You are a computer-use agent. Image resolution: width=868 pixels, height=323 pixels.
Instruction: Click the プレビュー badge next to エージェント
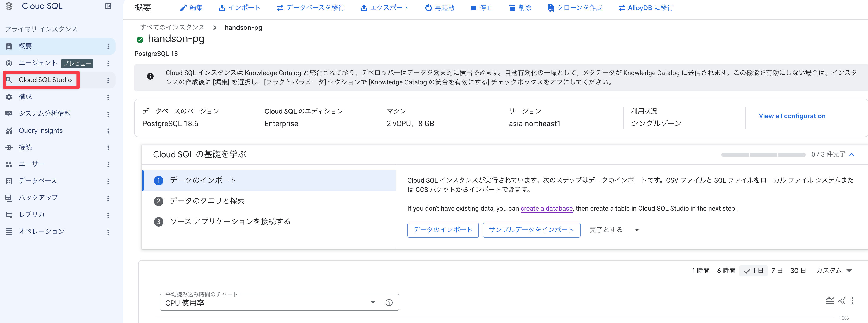[77, 63]
